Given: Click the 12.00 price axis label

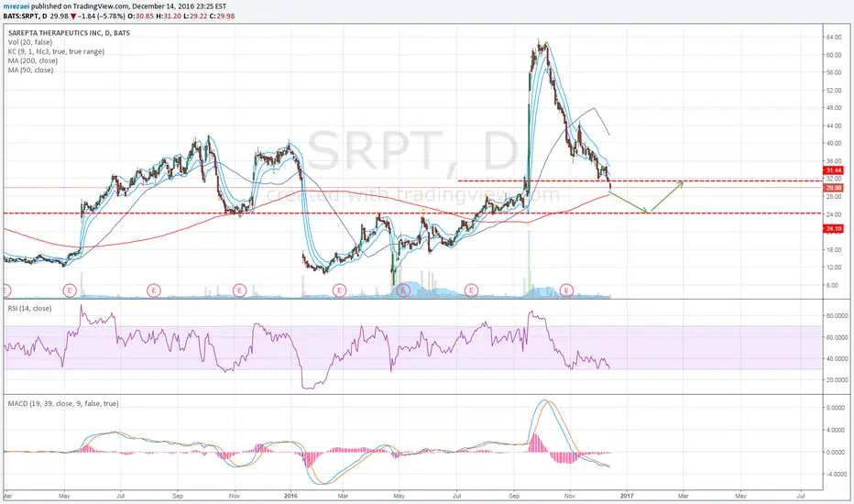Looking at the screenshot, I should 834,268.
